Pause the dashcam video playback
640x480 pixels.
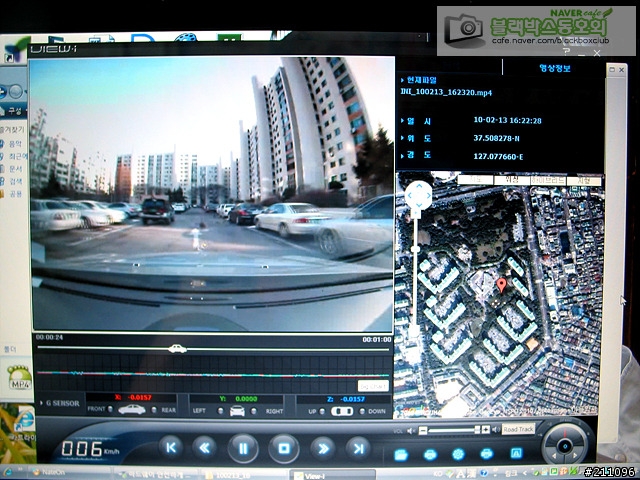(243, 449)
